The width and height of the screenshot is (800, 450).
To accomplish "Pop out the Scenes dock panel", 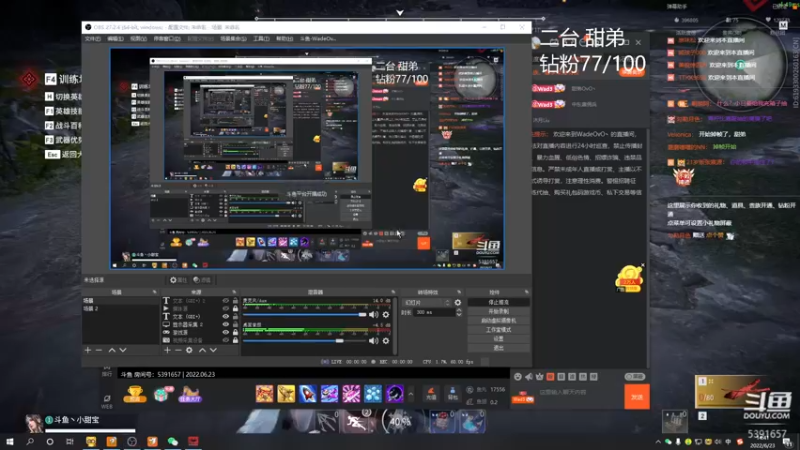I will [155, 292].
